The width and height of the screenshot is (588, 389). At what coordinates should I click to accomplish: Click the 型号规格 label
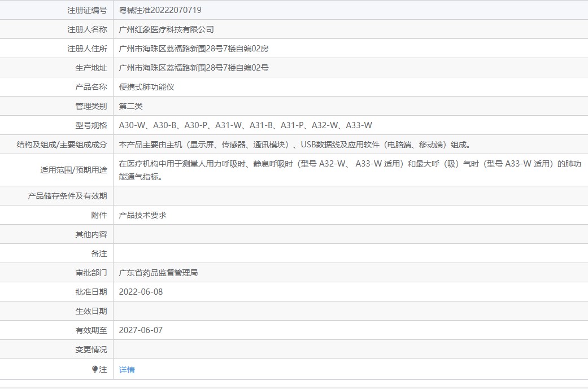[x=91, y=125]
